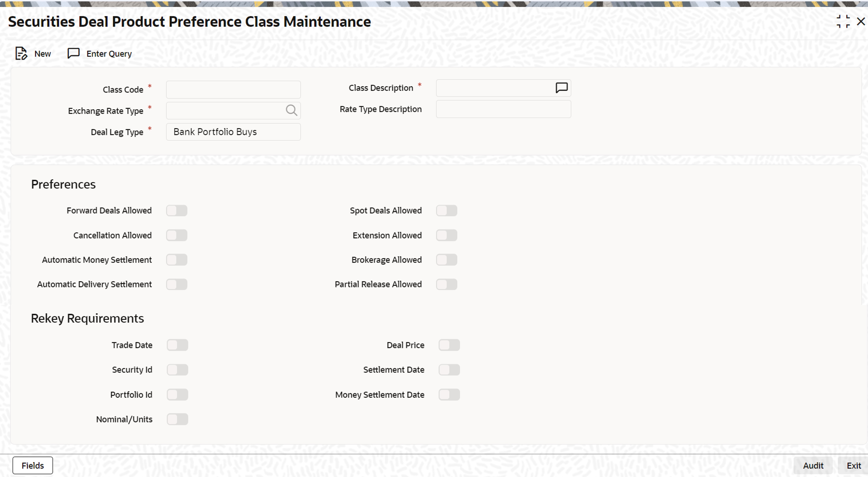Screen dimensions: 868x477
Task: Click the Enter Query speech bubble icon
Action: pos(73,53)
